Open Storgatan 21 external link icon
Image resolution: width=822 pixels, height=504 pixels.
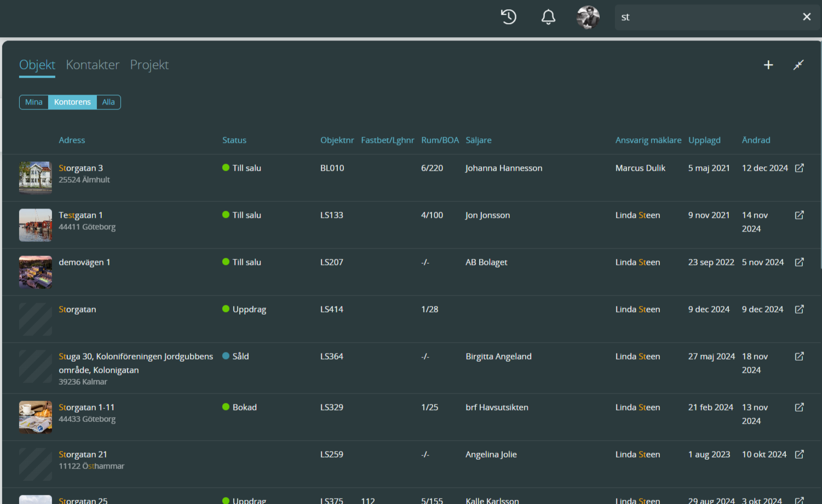(x=800, y=454)
